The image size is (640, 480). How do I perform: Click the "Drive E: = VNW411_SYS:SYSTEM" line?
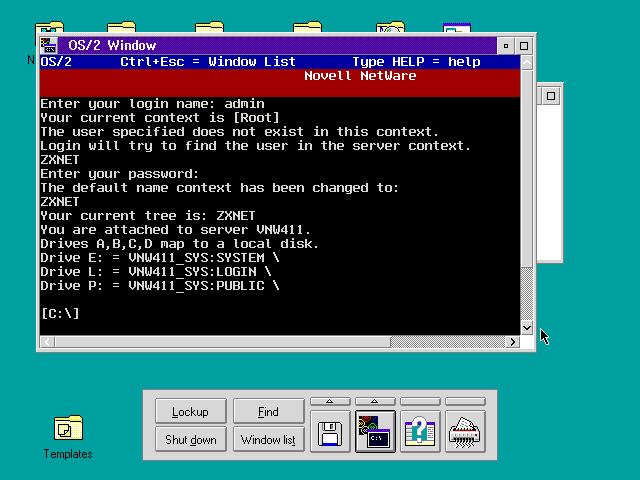(x=160, y=258)
